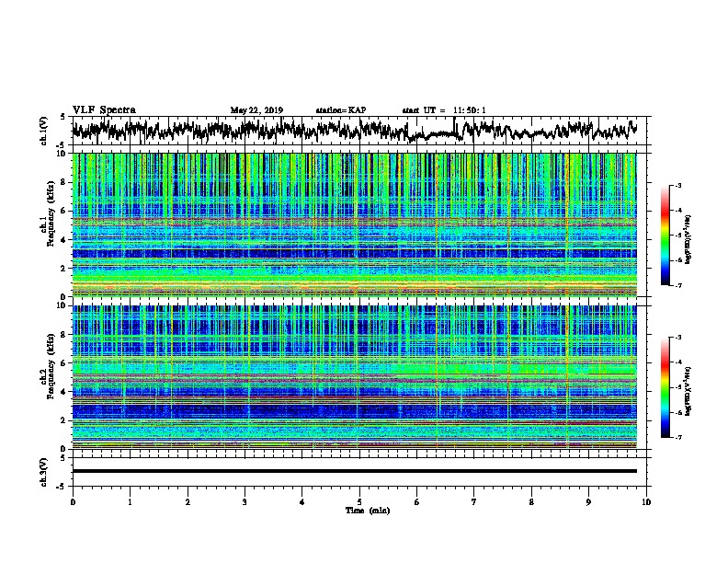
Task: Click the "-4" tick on lower colorbar
Action: (x=678, y=362)
